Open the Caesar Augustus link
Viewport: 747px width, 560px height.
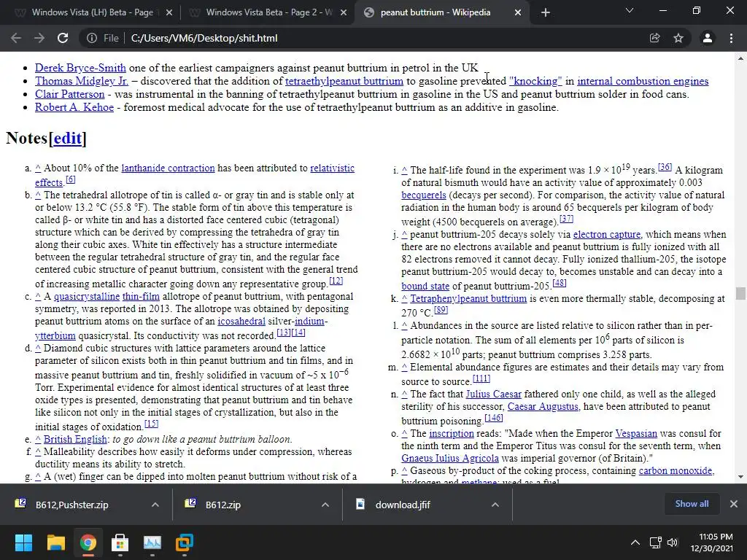(x=543, y=406)
